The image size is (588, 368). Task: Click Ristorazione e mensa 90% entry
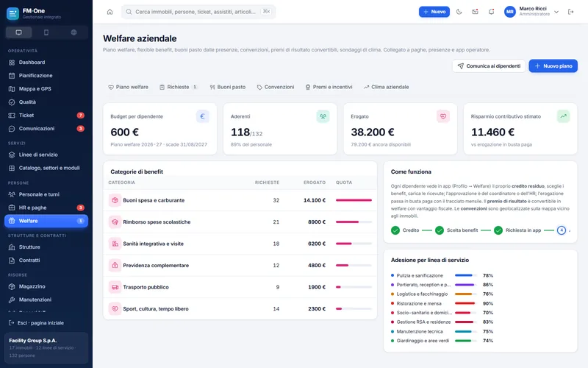coord(442,303)
